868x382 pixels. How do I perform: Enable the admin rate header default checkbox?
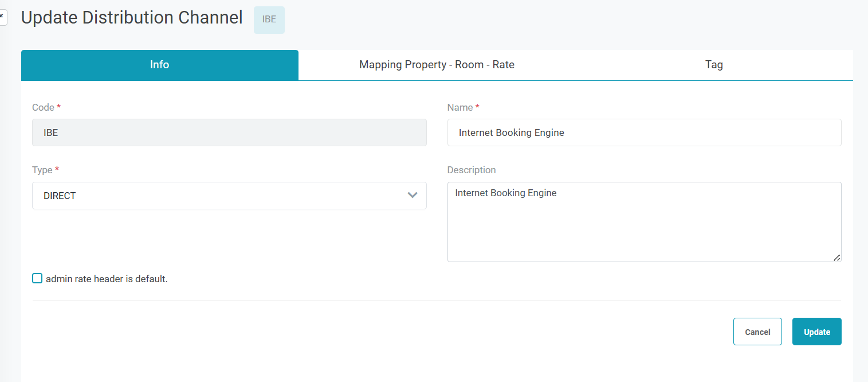37,279
